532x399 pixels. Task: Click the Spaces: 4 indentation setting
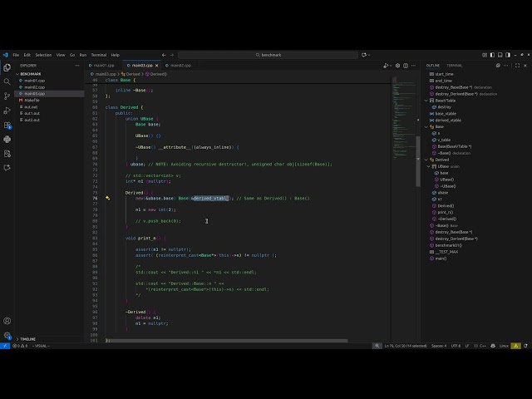(439, 346)
